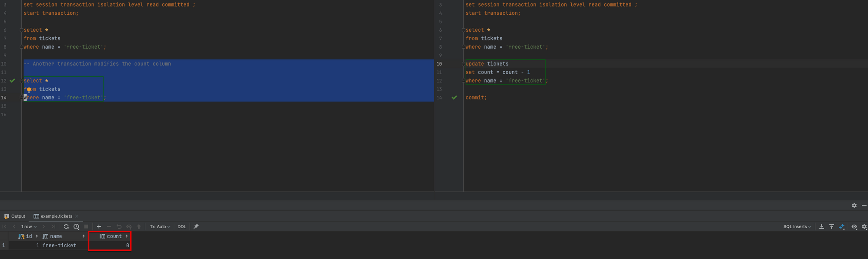Viewport: 868px width, 259px height.
Task: Hide the results tool window
Action: click(864, 205)
